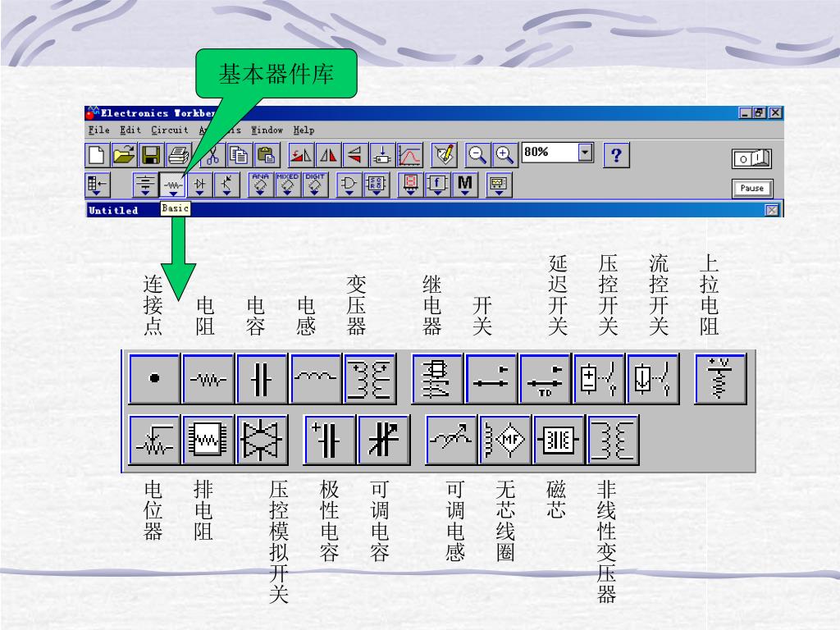Click the create subcircuit icon

pos(382,155)
